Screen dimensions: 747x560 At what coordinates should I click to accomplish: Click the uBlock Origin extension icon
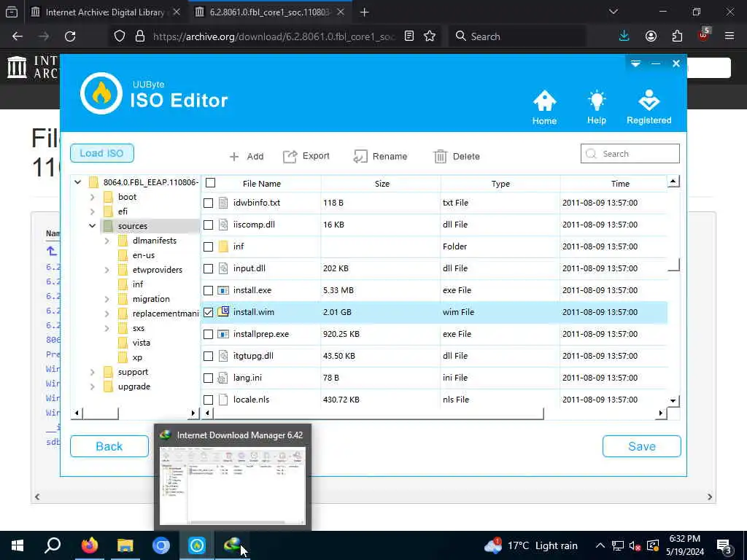pyautogui.click(x=704, y=35)
